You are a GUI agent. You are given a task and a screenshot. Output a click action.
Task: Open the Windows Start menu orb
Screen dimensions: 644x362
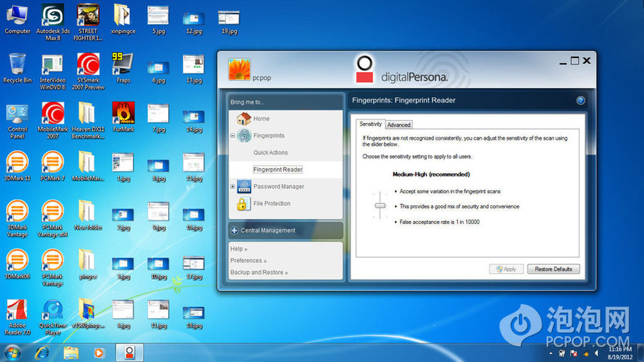pos(12,353)
